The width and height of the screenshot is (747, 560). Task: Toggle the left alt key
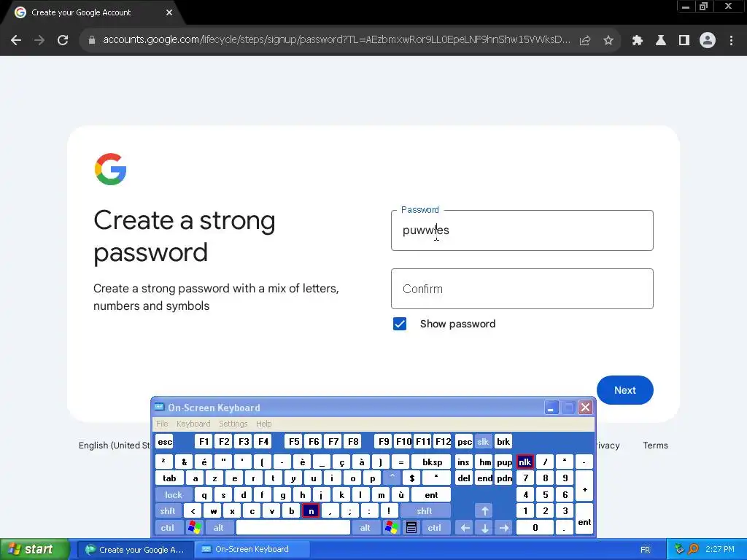point(219,528)
